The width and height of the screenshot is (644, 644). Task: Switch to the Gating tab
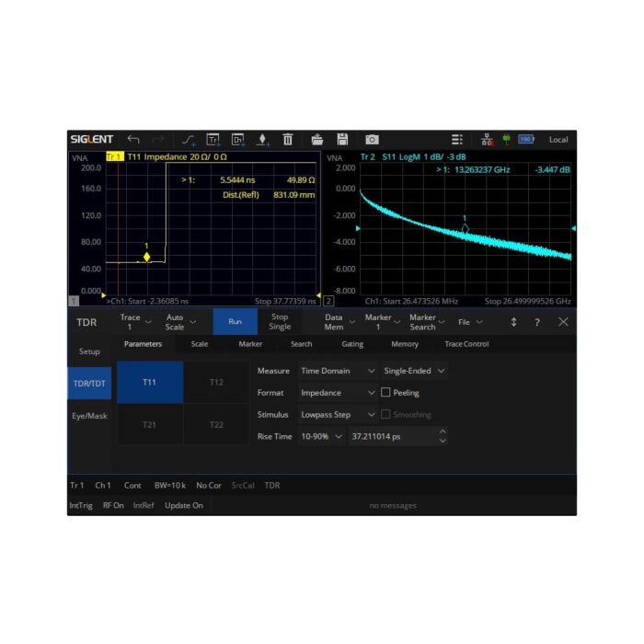[351, 344]
